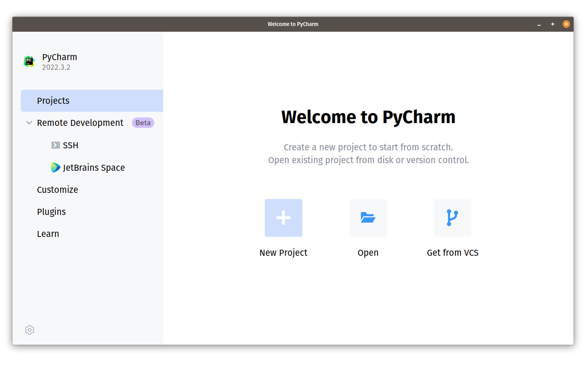Click the Beta badge
This screenshot has height=366, width=588.
coord(143,123)
